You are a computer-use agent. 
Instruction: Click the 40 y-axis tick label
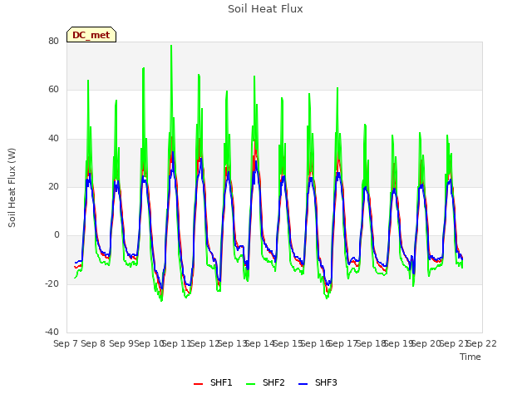pos(53,139)
